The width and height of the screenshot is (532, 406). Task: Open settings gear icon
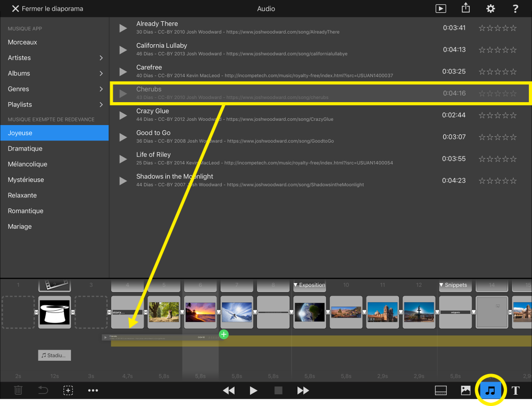coord(491,9)
